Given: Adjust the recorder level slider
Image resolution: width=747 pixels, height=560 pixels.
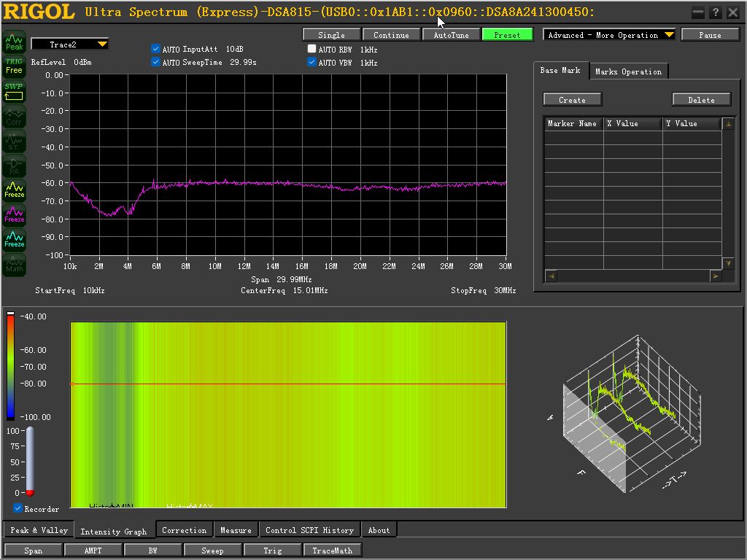Looking at the screenshot, I should click(29, 461).
